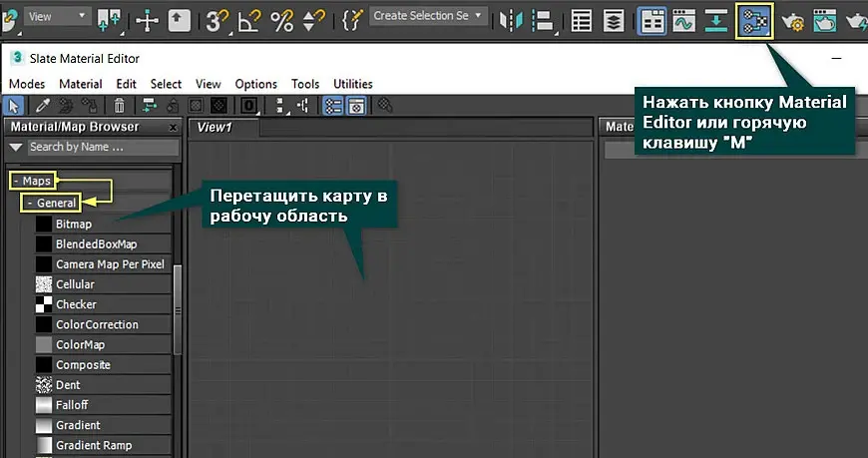Image resolution: width=868 pixels, height=458 pixels.
Task: Select the Composite map
Action: (x=104, y=365)
